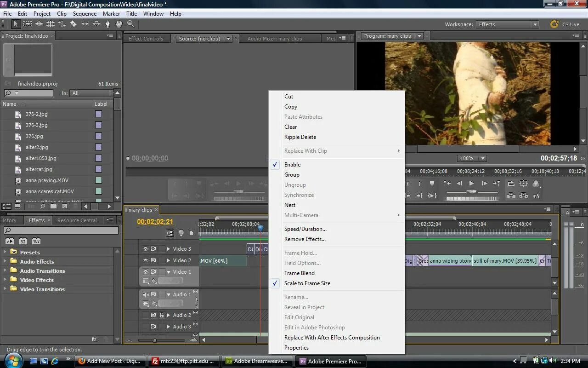Open the Project panel In: All dropdown

tap(91, 93)
